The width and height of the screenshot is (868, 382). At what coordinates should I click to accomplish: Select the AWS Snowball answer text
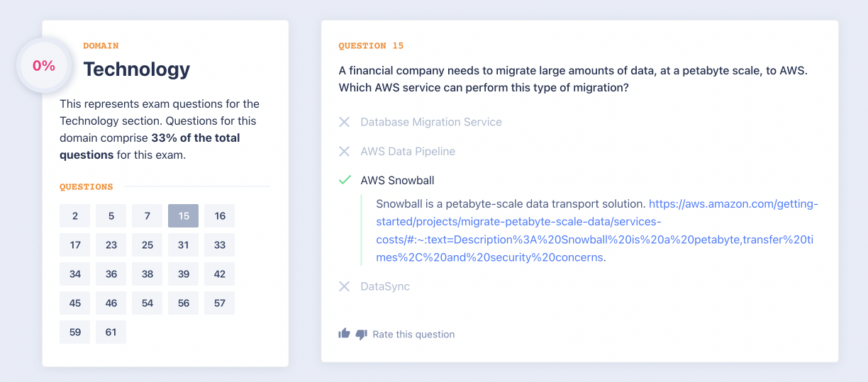[397, 180]
